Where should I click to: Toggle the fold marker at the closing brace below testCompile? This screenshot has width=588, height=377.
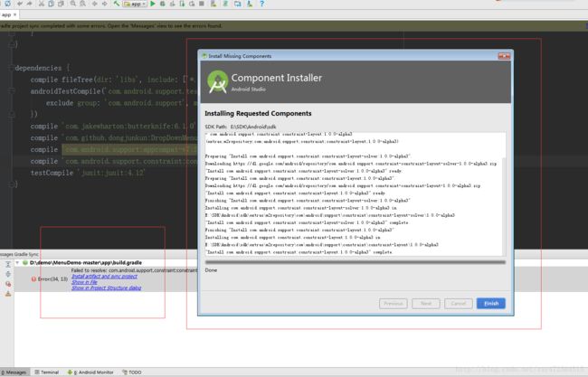(11, 184)
